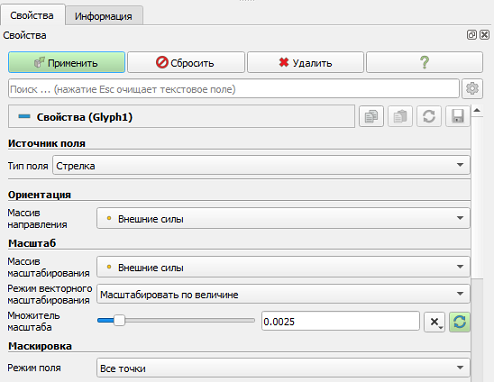Screen dimensions: 494x382
Task: Click the Ориентация section header
Action: coord(39,195)
